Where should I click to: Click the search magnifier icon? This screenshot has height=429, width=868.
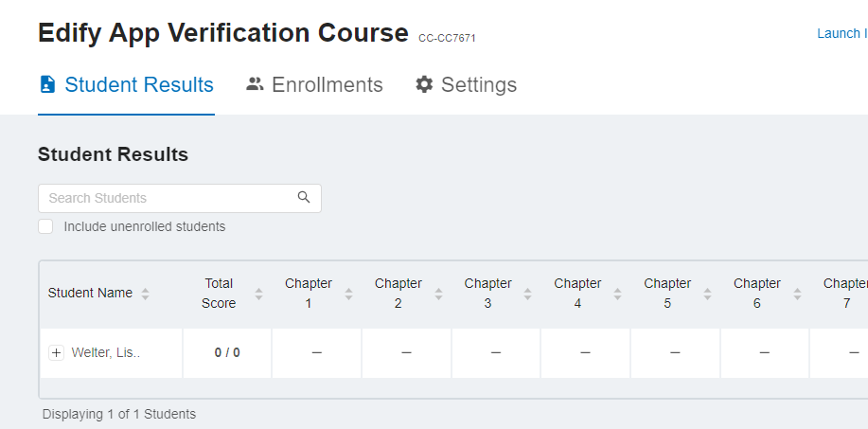(x=304, y=198)
